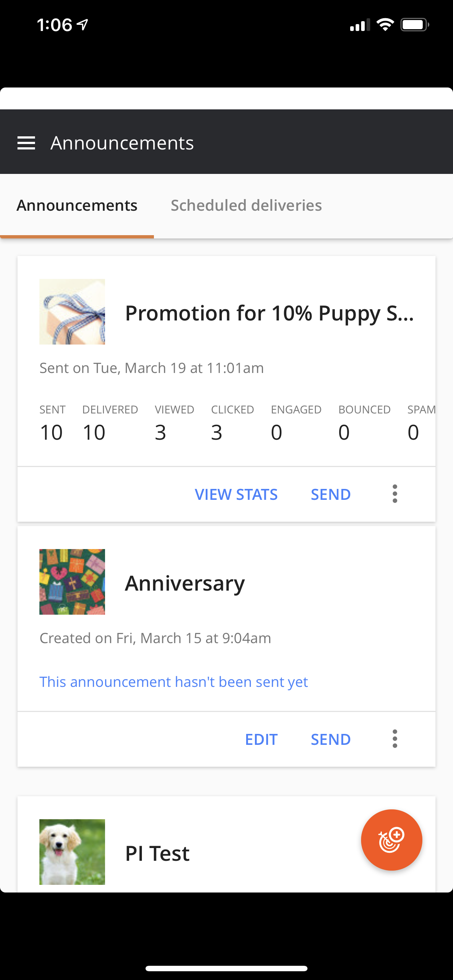Viewport: 453px width, 980px height.
Task: Tap the orange create announcement floating button
Action: [391, 840]
